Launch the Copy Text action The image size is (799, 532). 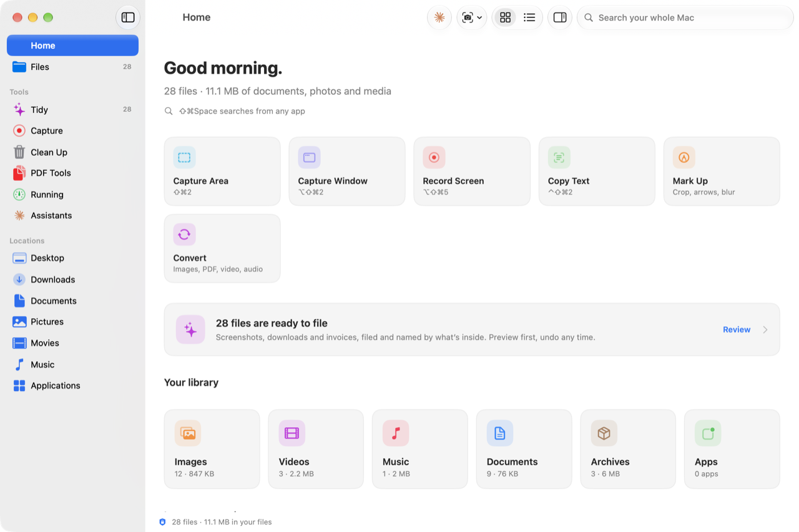tap(597, 172)
